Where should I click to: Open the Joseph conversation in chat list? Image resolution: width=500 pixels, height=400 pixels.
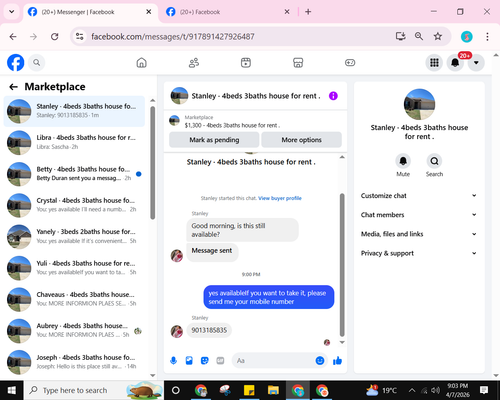74,362
